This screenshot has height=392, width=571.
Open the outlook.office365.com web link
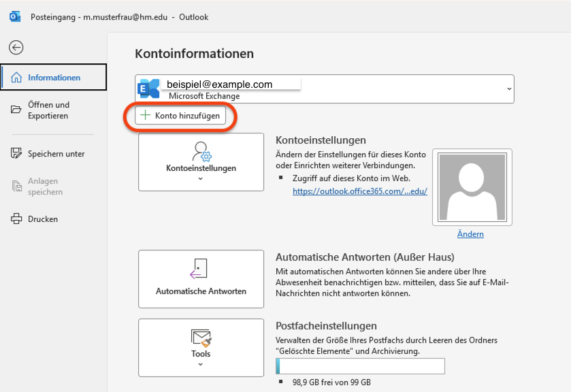point(360,191)
